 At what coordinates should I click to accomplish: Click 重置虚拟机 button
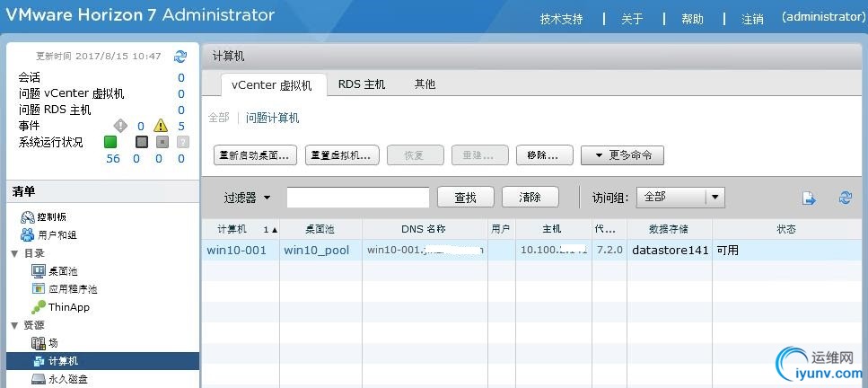342,155
